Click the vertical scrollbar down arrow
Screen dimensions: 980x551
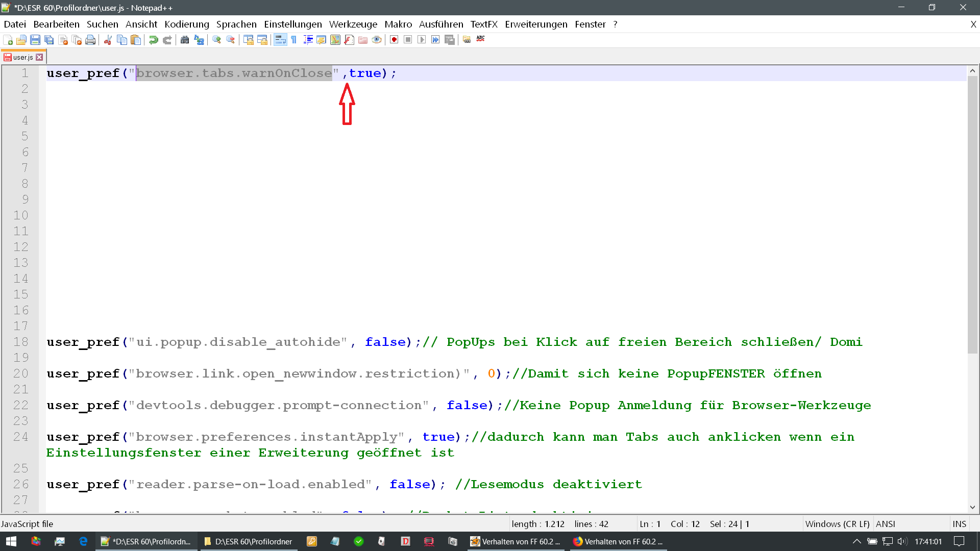click(x=972, y=507)
